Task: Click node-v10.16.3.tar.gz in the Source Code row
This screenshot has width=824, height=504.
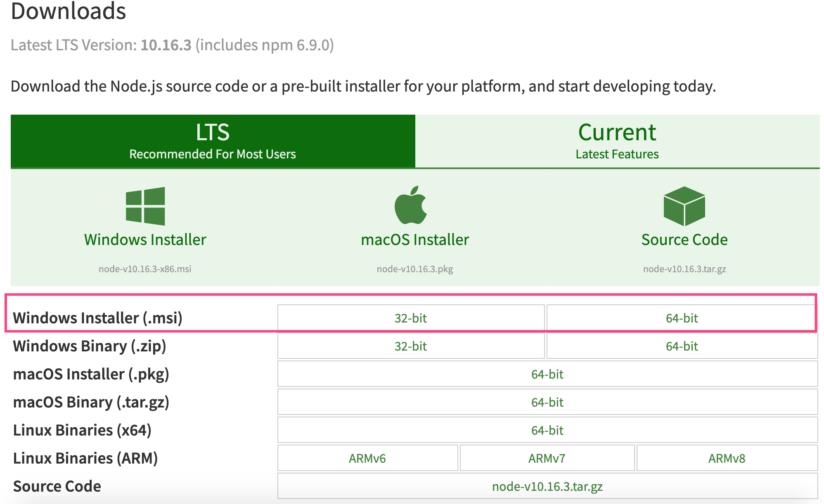Action: 547,486
